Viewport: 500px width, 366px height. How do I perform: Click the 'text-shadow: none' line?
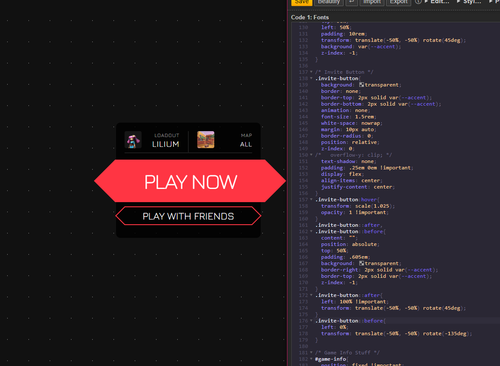pos(348,161)
